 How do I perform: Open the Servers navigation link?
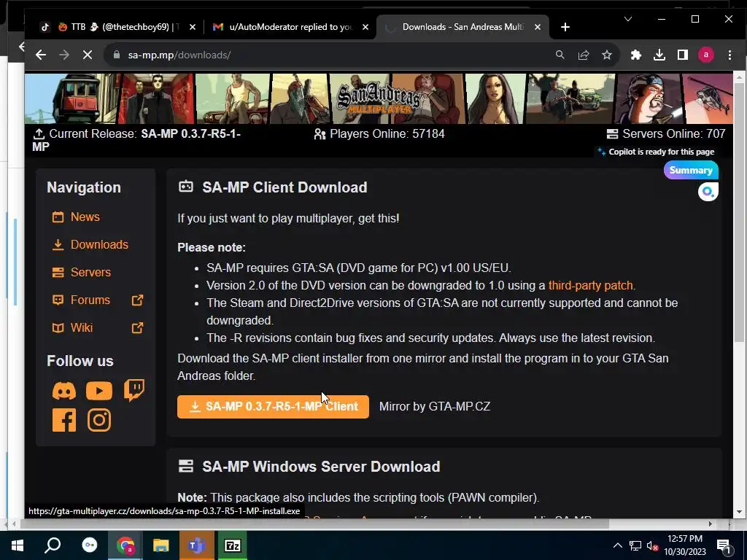click(x=90, y=273)
